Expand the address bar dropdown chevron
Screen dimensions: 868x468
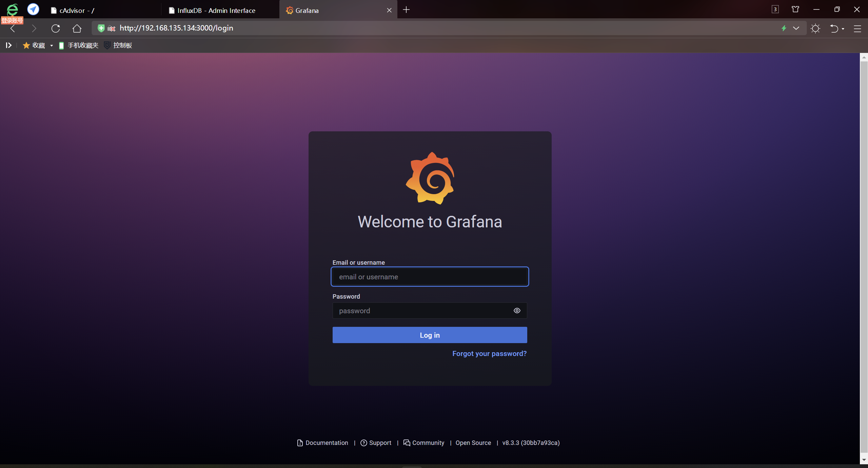click(796, 28)
